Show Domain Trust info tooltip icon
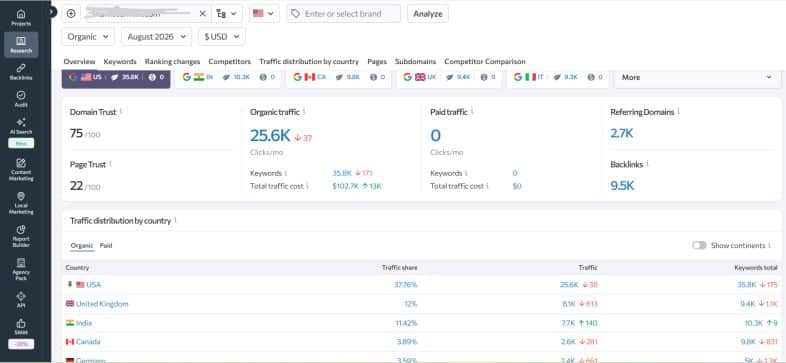This screenshot has width=786, height=363. (x=121, y=111)
